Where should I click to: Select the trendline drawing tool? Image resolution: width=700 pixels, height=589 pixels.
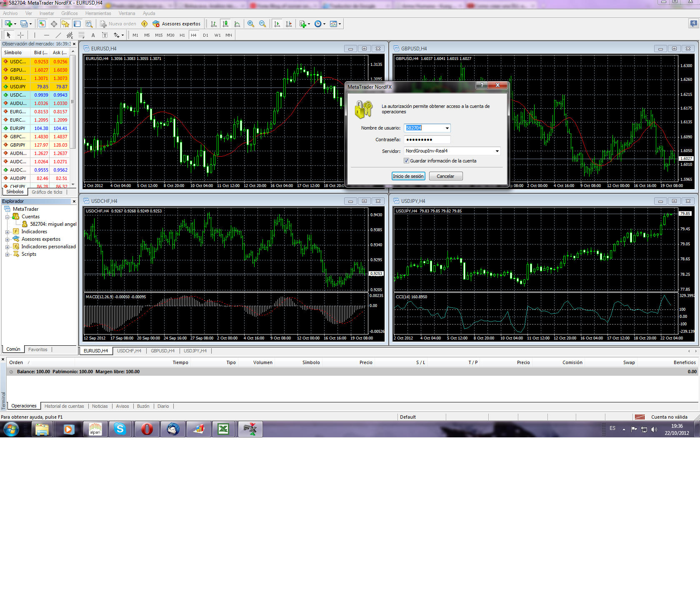point(58,35)
